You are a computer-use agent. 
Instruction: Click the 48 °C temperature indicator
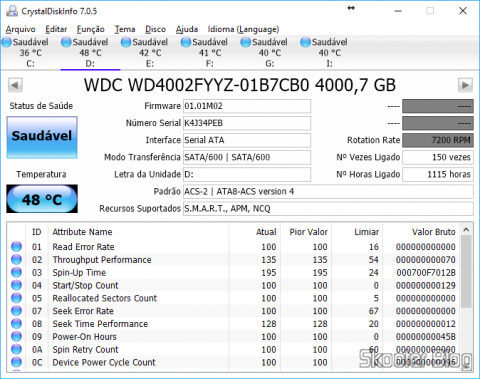(42, 199)
